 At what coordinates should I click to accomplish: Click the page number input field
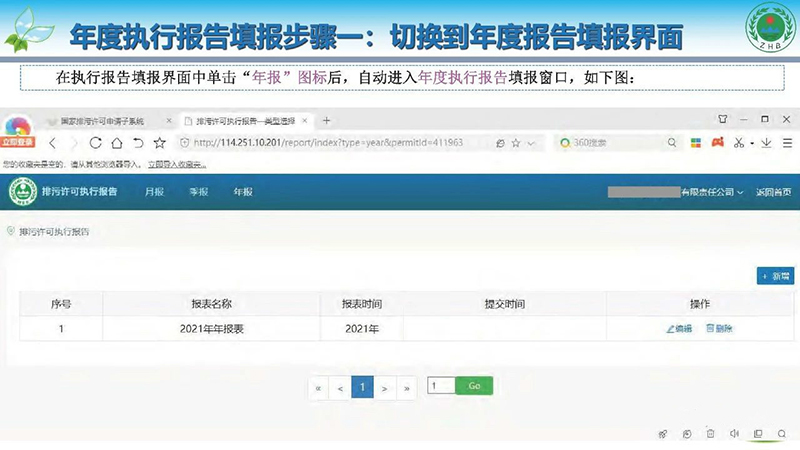point(440,386)
